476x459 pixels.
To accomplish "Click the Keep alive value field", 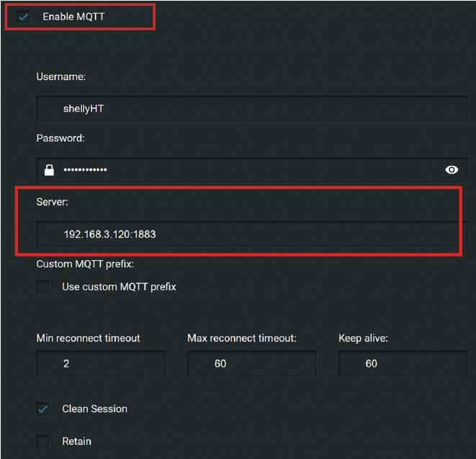I will coord(403,364).
